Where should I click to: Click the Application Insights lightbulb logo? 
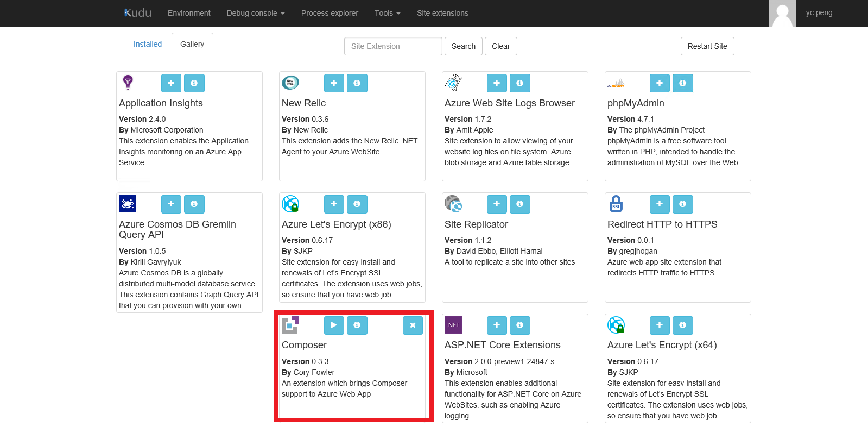(128, 82)
